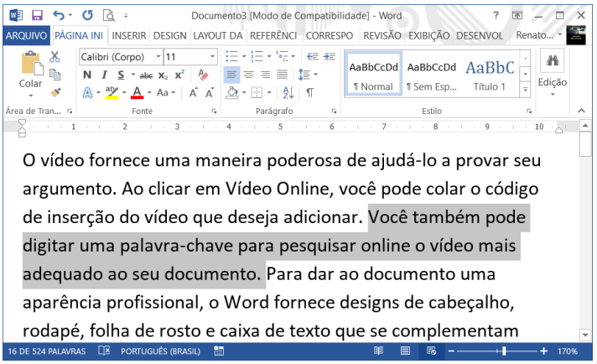597x364 pixels.
Task: Toggle italic formatting
Action: 104,75
